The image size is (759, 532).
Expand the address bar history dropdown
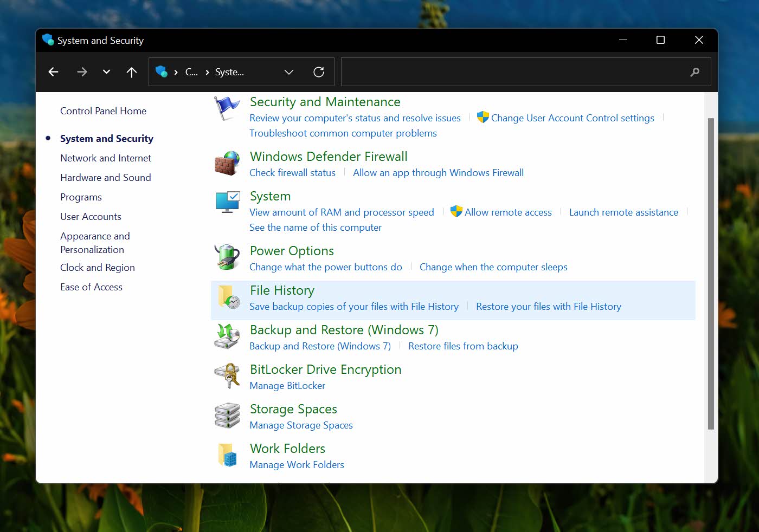click(289, 72)
